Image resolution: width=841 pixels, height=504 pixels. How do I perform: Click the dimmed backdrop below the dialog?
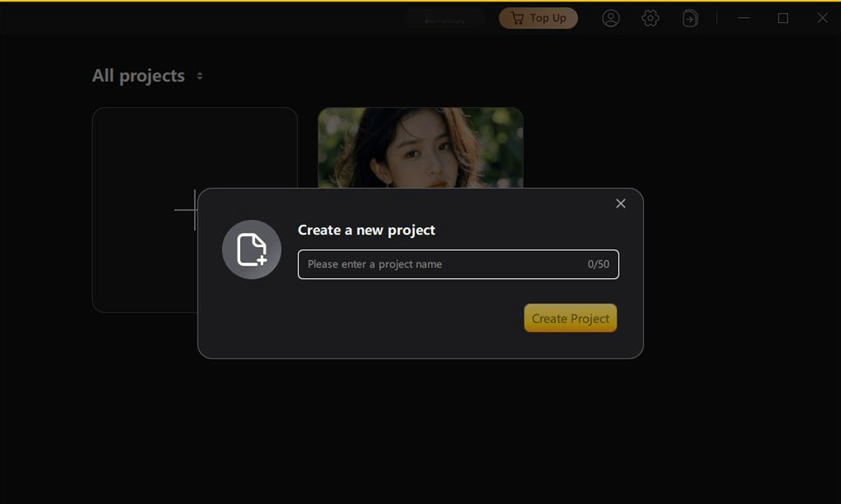420,429
